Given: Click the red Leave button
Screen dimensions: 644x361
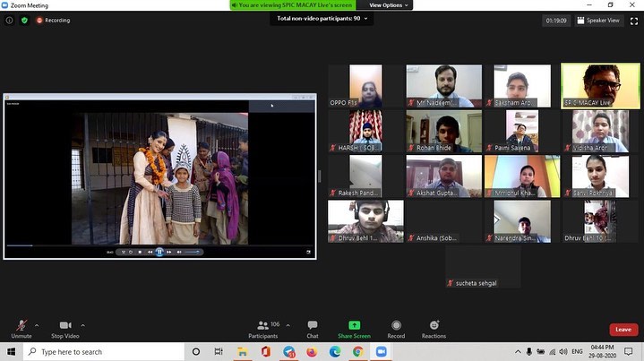Looking at the screenshot, I should (x=623, y=330).
